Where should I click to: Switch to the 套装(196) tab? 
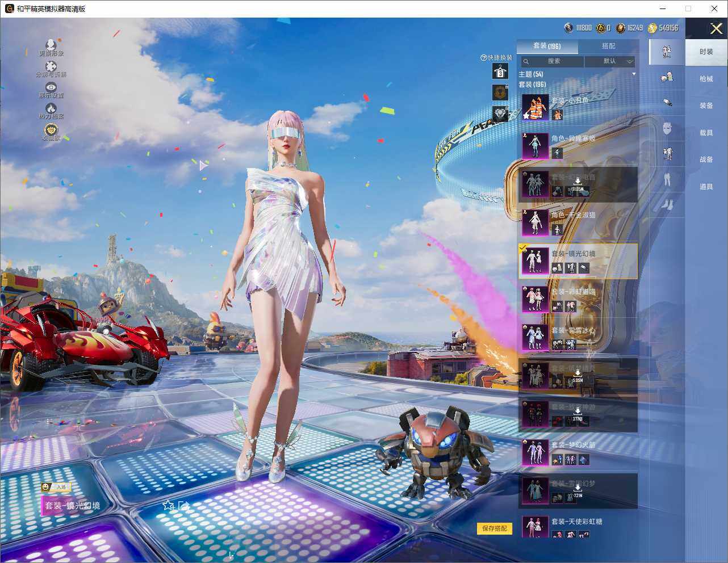pyautogui.click(x=547, y=46)
